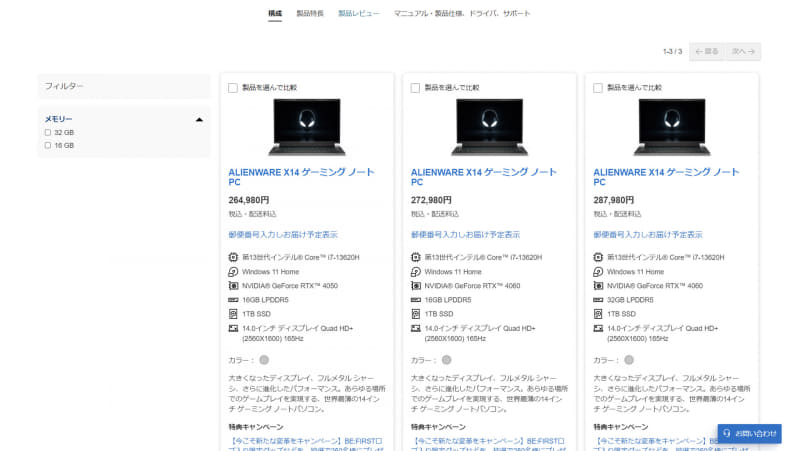
Task: Click the 264,980円 price text
Action: point(248,200)
